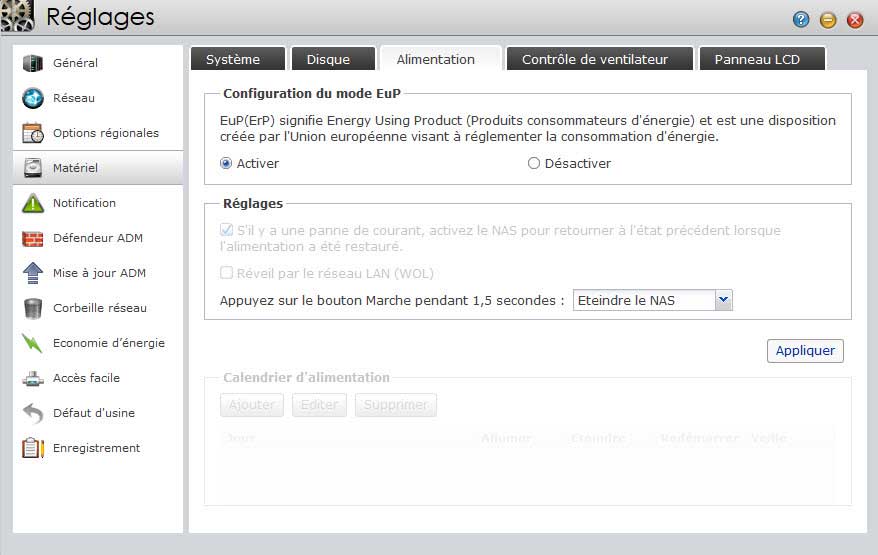The image size is (878, 555).
Task: Select the Activer radio button
Action: pos(226,163)
